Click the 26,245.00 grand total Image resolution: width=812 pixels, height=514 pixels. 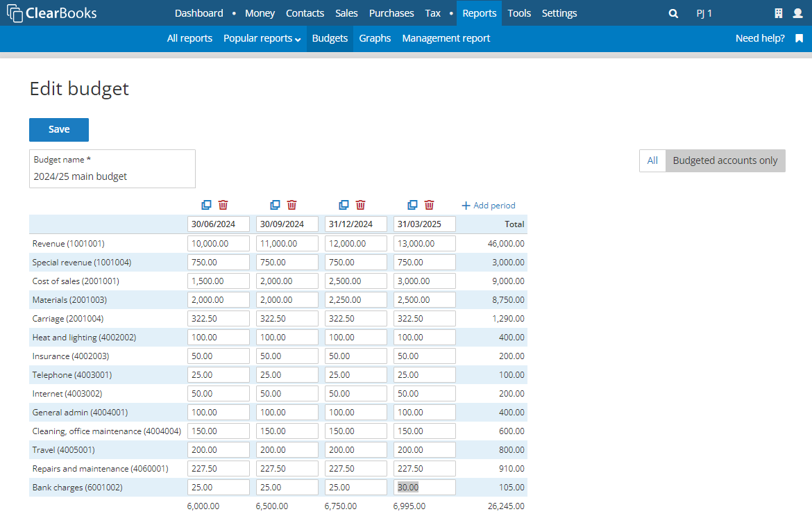(x=506, y=506)
